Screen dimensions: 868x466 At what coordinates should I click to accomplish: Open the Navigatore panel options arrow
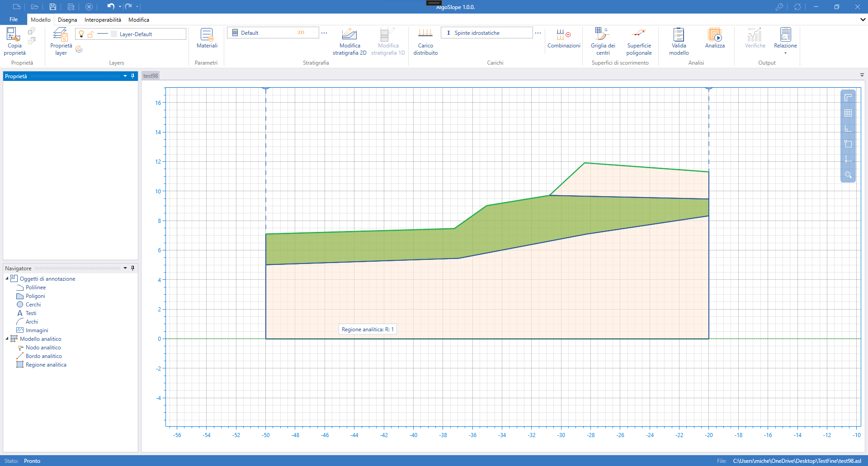click(125, 268)
